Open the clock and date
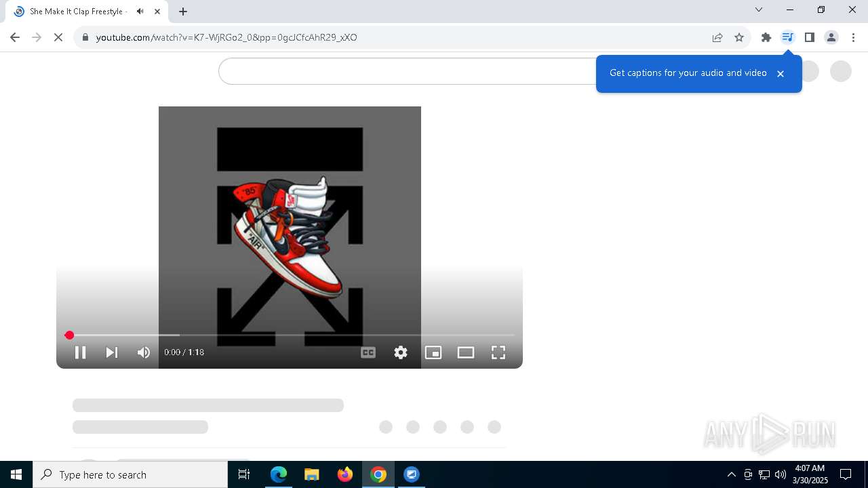This screenshot has width=868, height=488. pos(810,474)
